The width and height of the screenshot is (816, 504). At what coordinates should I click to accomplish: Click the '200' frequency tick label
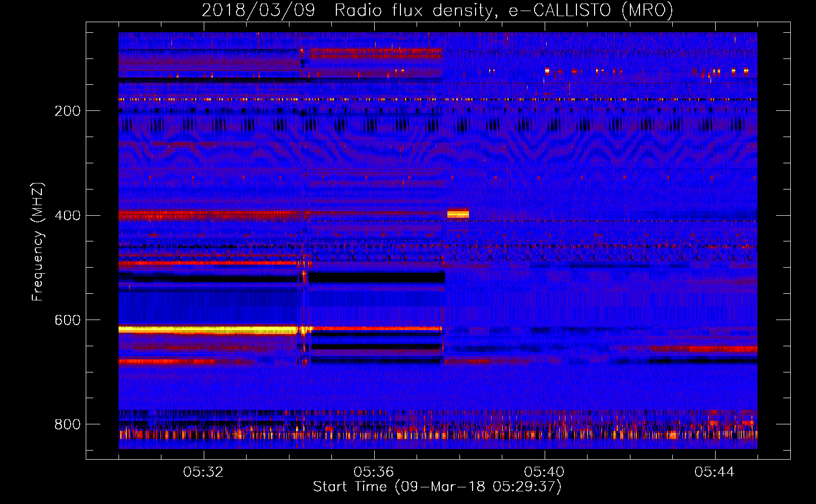pyautogui.click(x=68, y=111)
